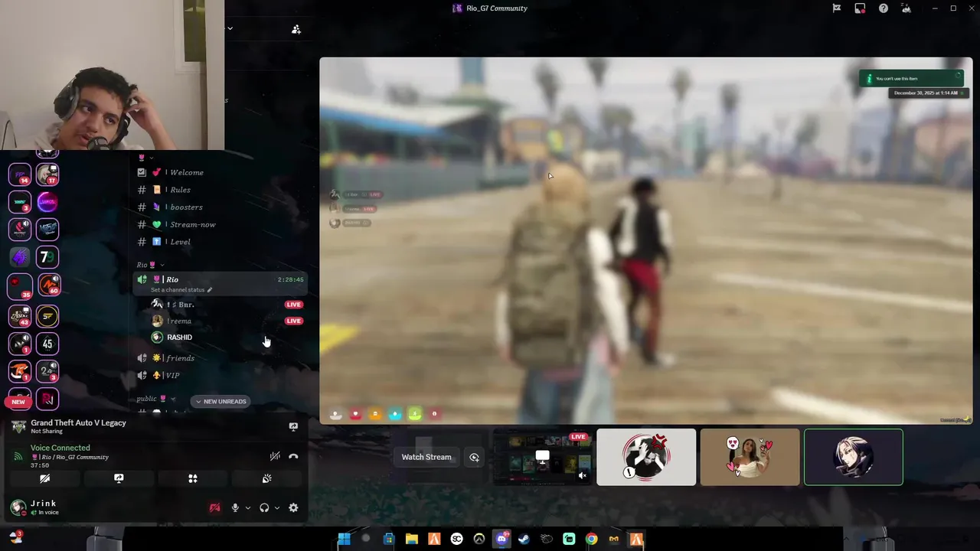
Task: Select the Rio voice channel
Action: click(x=220, y=283)
